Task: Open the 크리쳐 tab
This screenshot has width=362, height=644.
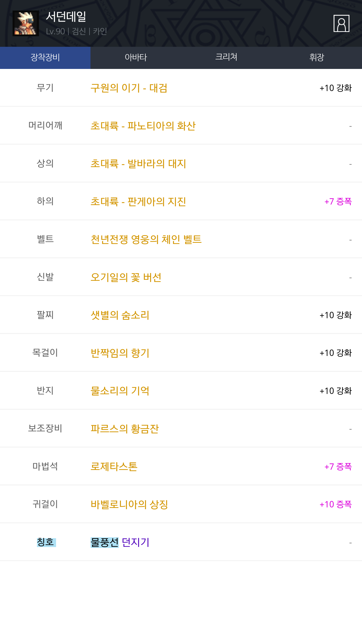Action: 226,58
